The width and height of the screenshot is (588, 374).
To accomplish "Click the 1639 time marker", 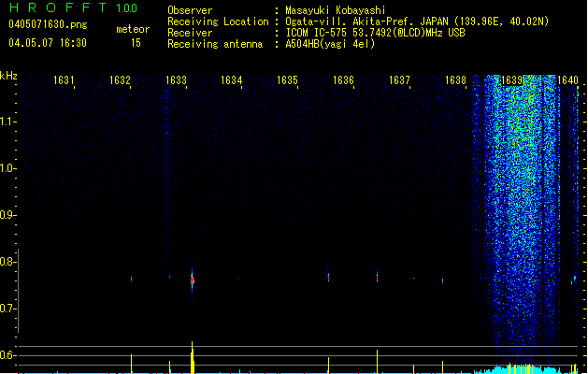I will coord(512,80).
